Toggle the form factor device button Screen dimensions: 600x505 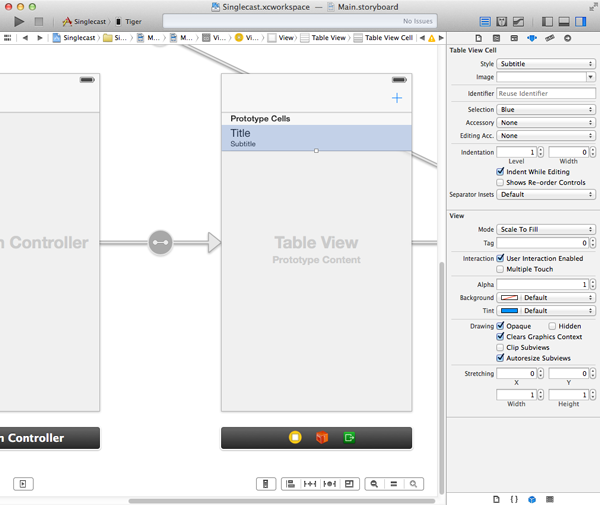[266, 484]
